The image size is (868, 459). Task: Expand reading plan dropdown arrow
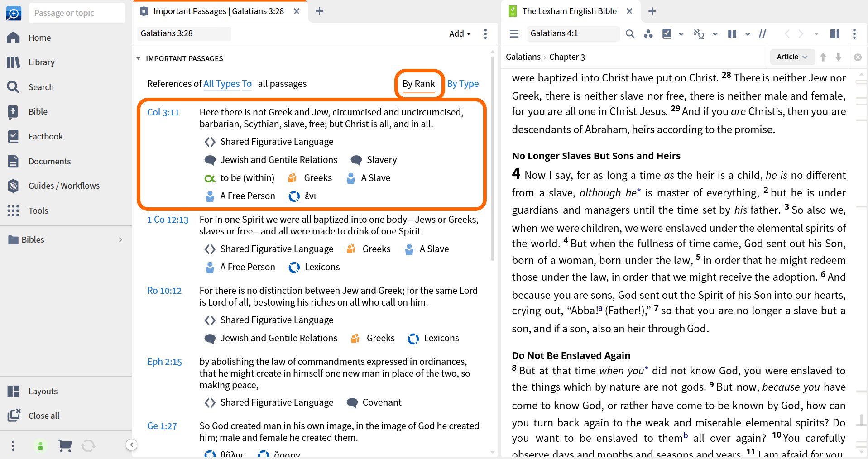coord(681,34)
